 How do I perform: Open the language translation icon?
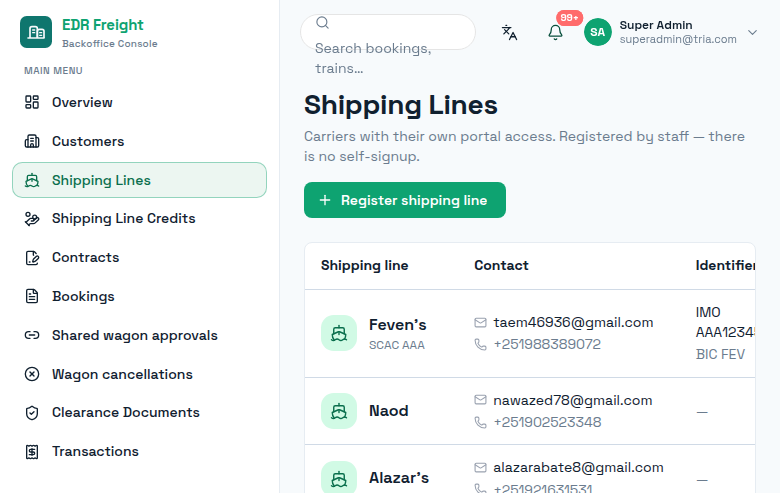[509, 32]
